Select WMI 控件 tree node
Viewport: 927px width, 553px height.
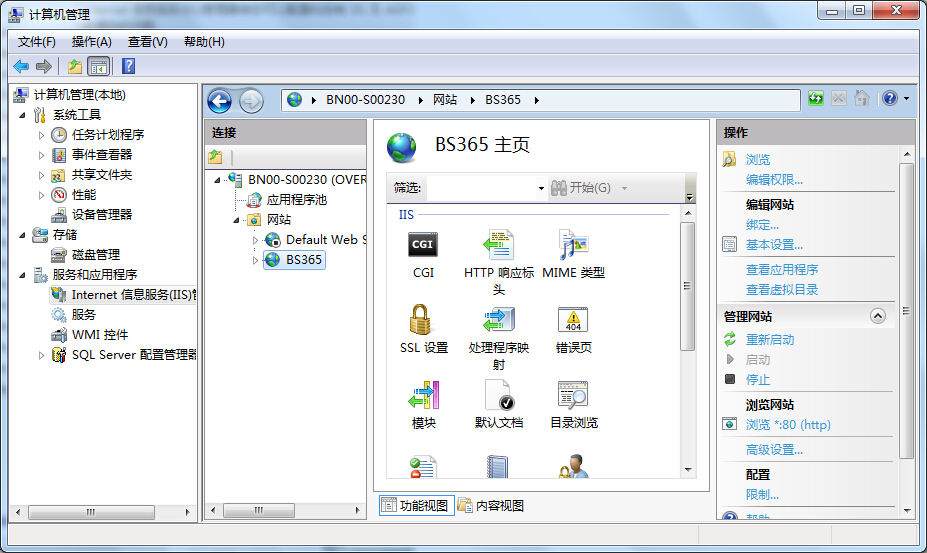(100, 335)
